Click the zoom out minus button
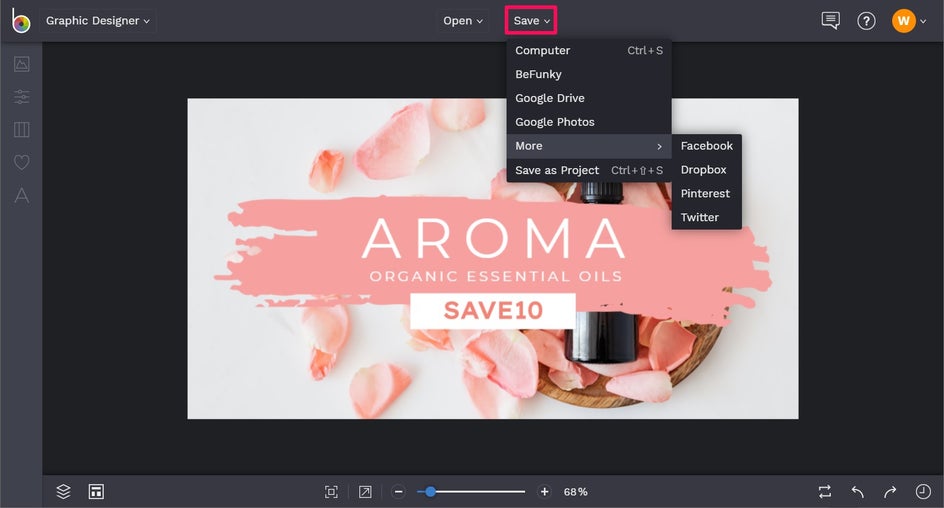Viewport: 944px width, 508px height. coord(399,492)
